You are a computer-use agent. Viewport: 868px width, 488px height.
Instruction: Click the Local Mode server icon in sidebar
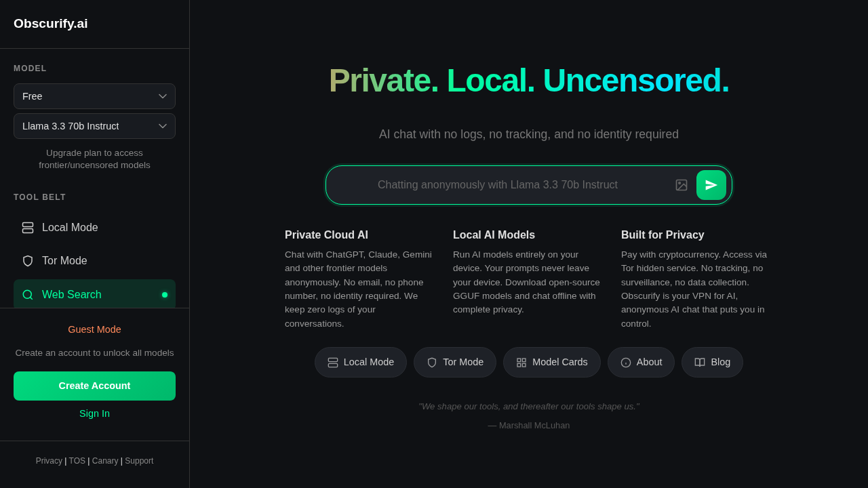tap(28, 228)
